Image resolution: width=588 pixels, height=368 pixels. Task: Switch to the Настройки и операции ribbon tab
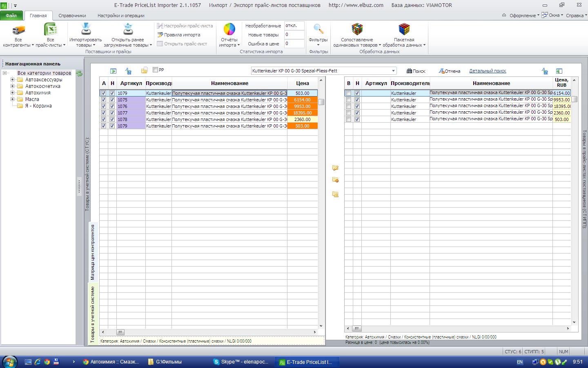click(121, 16)
